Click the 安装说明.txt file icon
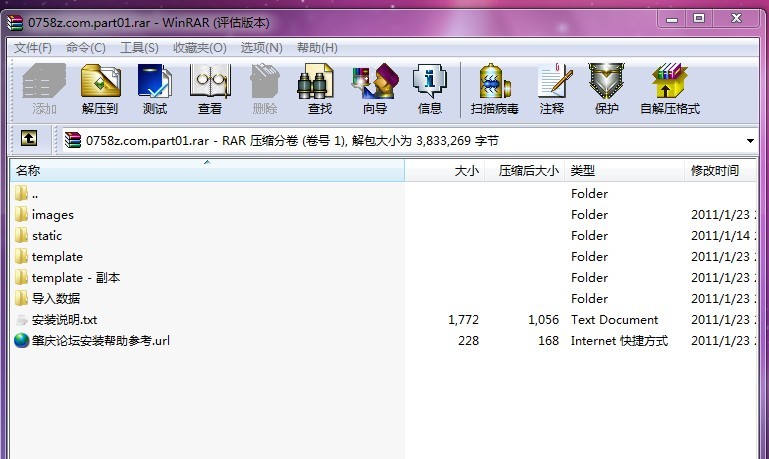Viewport: 769px width, 459px height. [22, 320]
